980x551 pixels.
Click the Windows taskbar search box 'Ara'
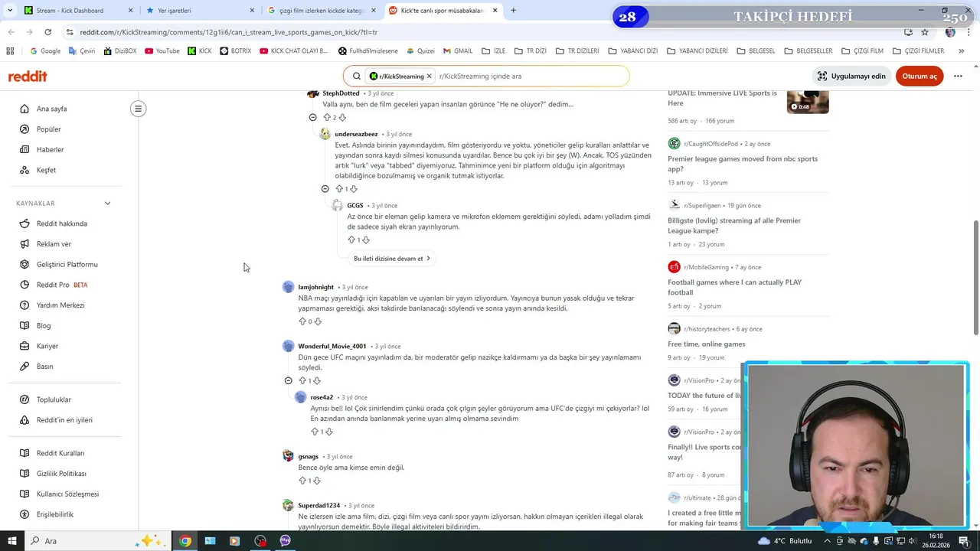point(100,541)
